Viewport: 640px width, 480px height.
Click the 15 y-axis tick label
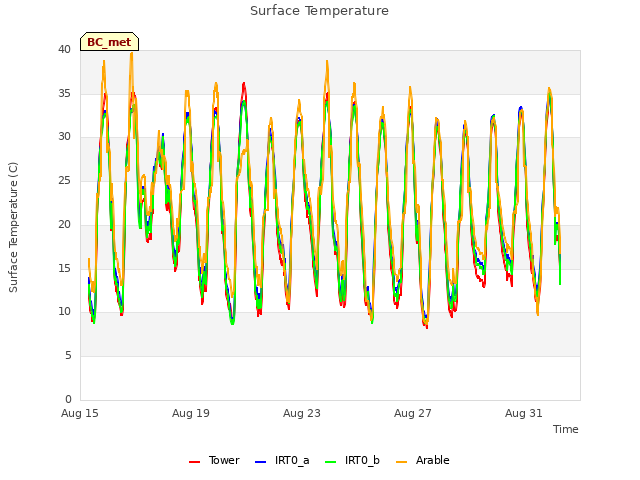(64, 268)
